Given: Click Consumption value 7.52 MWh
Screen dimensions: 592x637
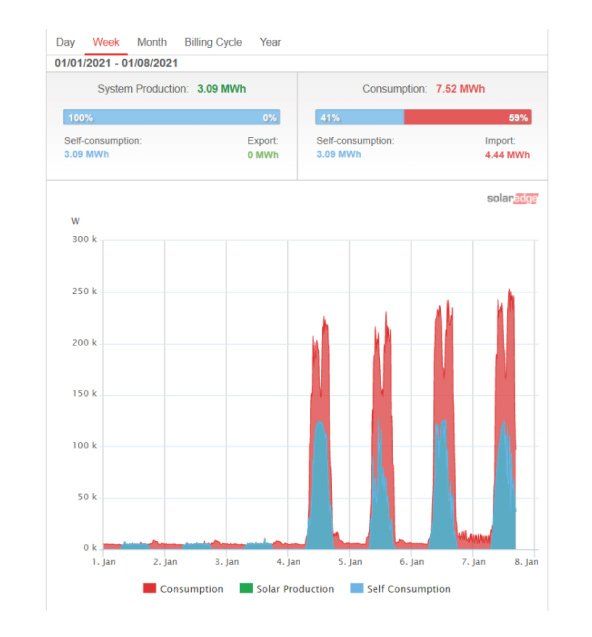Looking at the screenshot, I should tap(460, 89).
